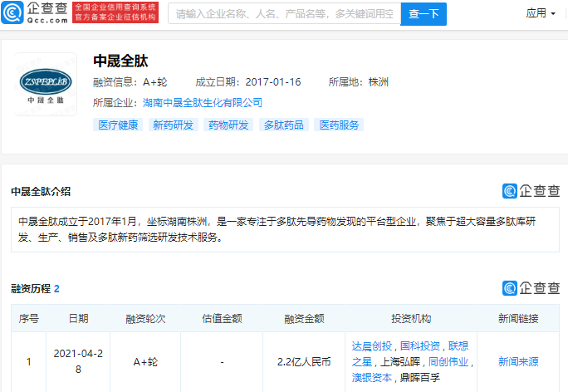Click the 查一下 search button

424,14
